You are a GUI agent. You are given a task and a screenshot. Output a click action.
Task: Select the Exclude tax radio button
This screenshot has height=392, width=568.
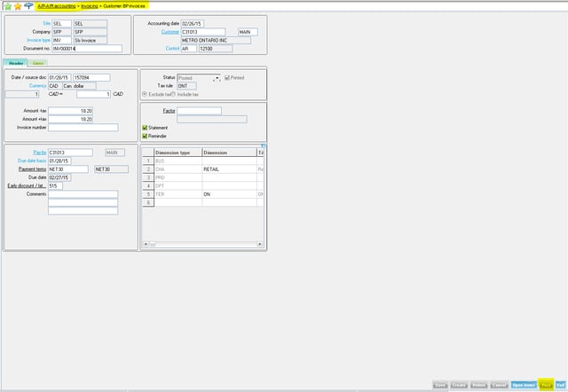point(146,93)
